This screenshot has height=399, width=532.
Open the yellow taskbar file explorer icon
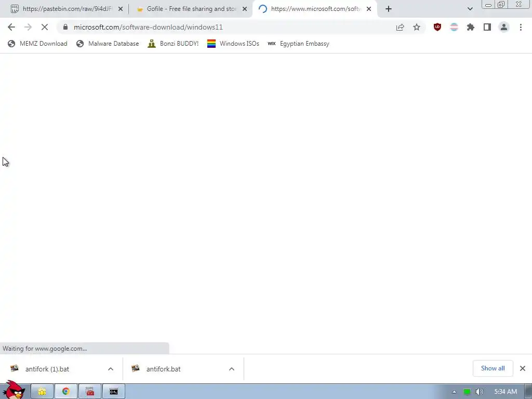(42, 392)
